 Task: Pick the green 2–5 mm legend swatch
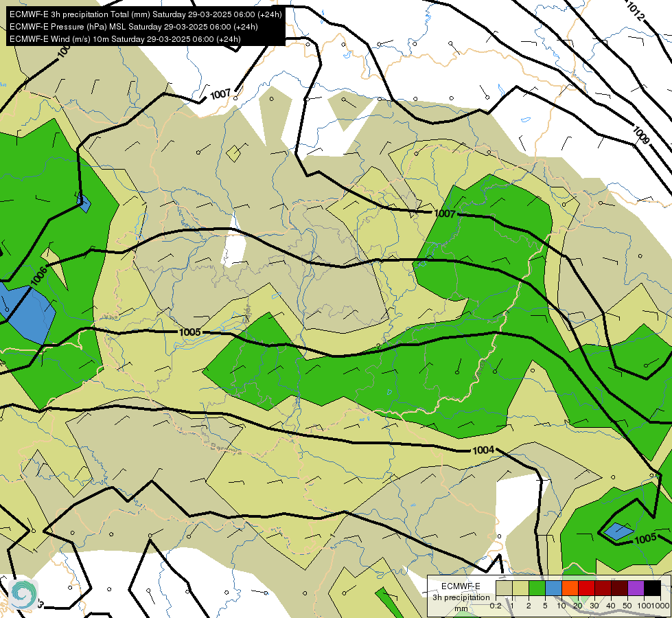pos(537,588)
